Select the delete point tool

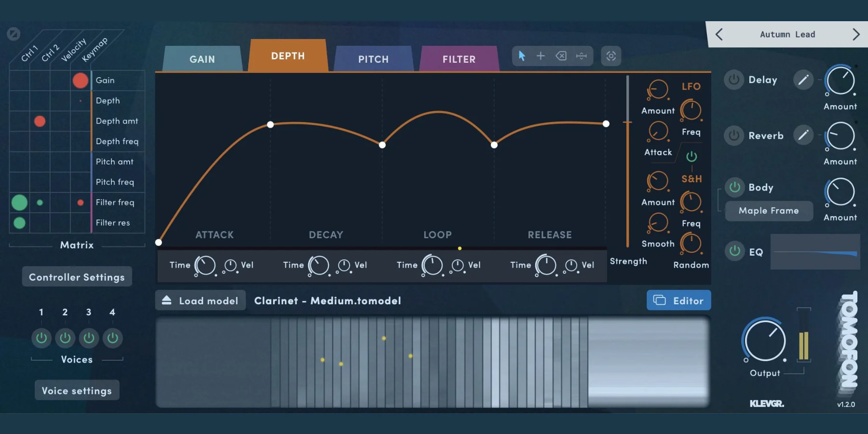pos(561,56)
